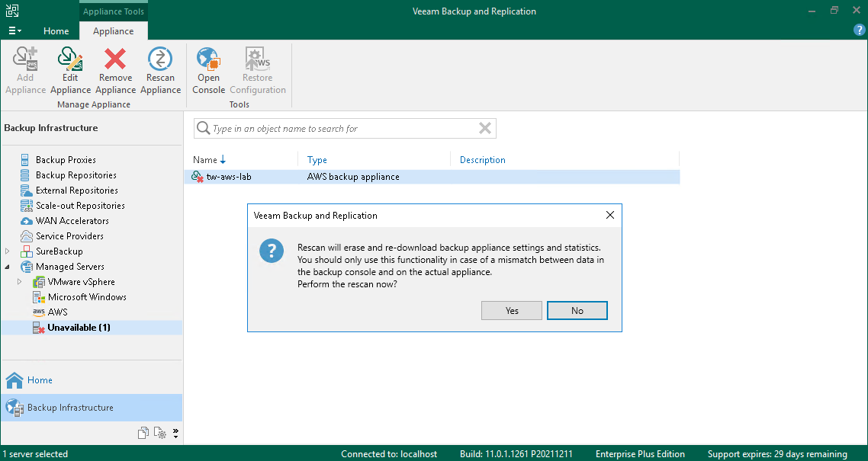
Task: Confirm the rescan with Yes
Action: coord(512,311)
